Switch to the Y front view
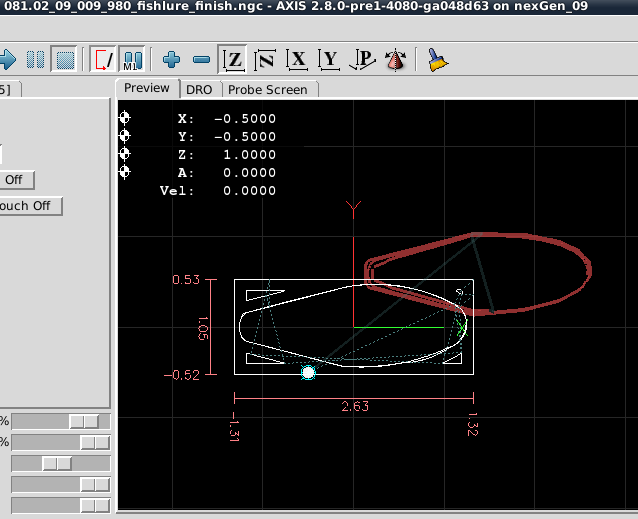 point(329,60)
